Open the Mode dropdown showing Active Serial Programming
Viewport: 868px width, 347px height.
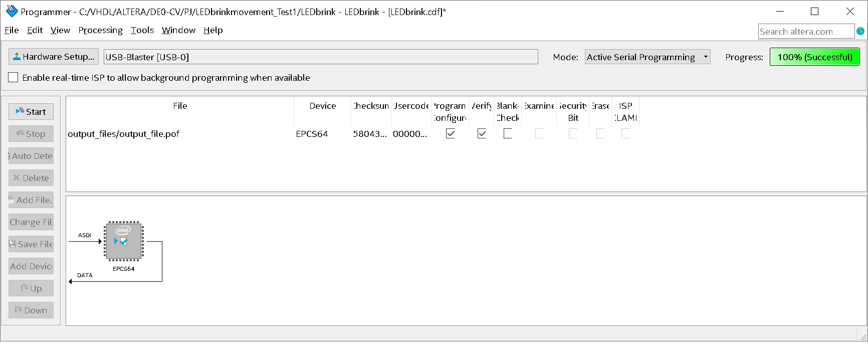[x=647, y=57]
